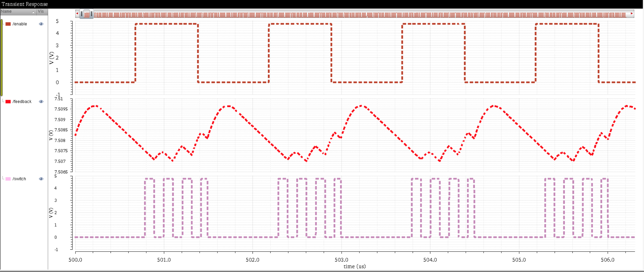644x272 pixels.
Task: Click the 7.507 feedback axis label
Action: pos(60,161)
